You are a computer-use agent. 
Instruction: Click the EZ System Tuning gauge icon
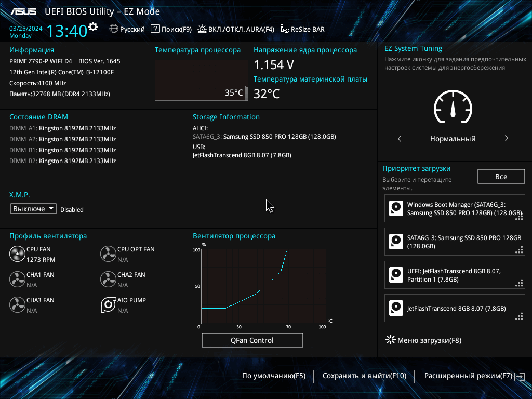(x=453, y=107)
